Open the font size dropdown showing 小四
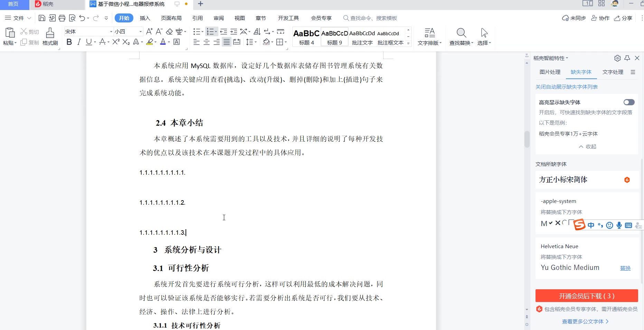 [x=140, y=32]
